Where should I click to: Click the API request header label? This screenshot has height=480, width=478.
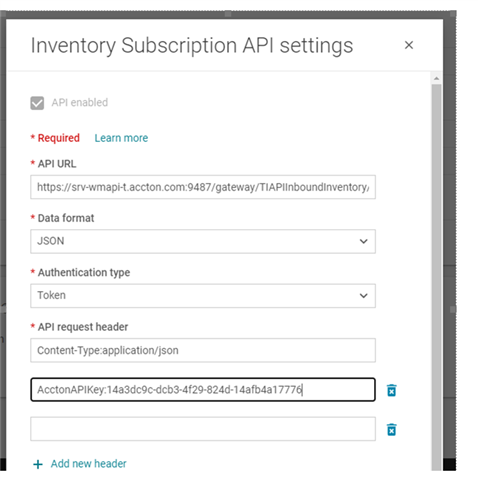point(83,327)
